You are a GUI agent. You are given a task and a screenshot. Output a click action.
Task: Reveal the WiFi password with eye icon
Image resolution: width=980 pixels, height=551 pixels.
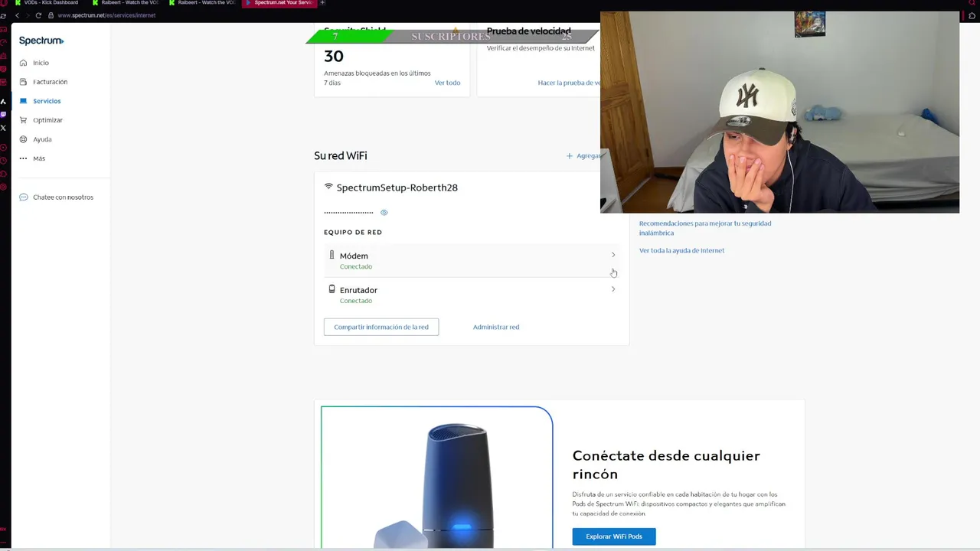(384, 213)
